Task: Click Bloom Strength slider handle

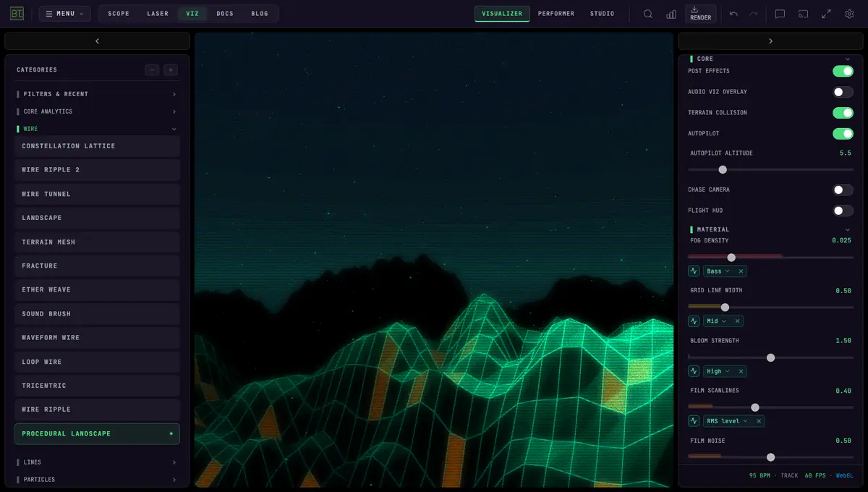Action: tap(770, 357)
